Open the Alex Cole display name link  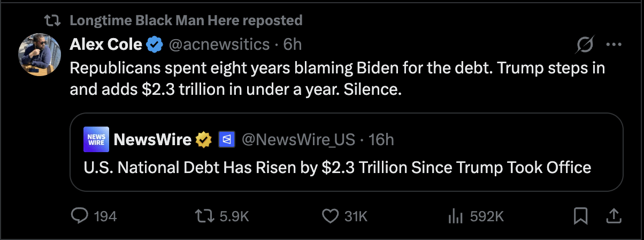pyautogui.click(x=106, y=44)
